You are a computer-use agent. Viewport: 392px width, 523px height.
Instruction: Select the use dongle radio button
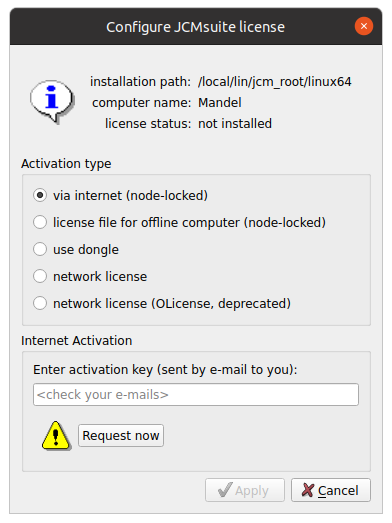point(76,249)
